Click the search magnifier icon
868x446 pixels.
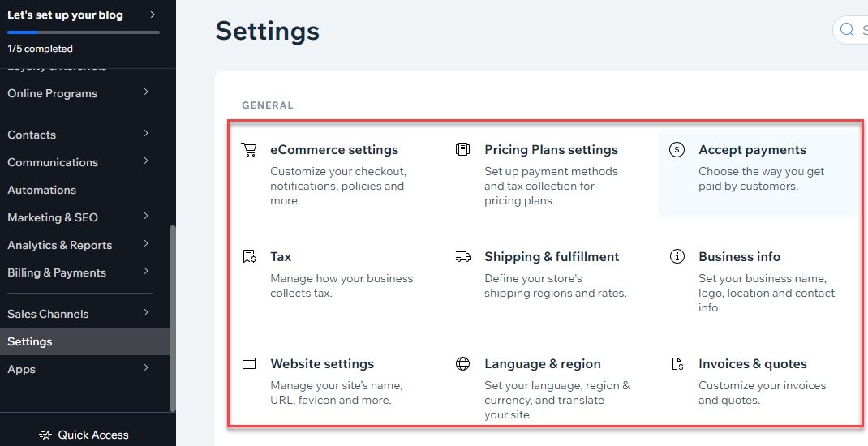click(x=847, y=29)
